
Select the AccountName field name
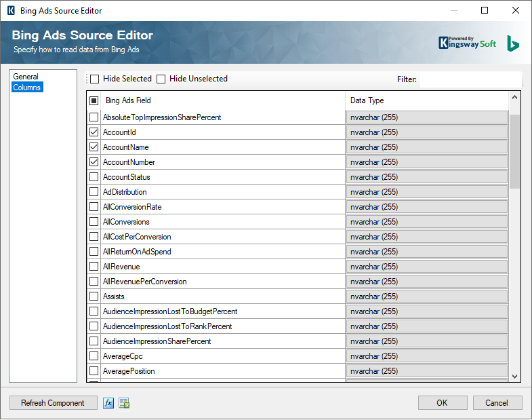(x=126, y=147)
